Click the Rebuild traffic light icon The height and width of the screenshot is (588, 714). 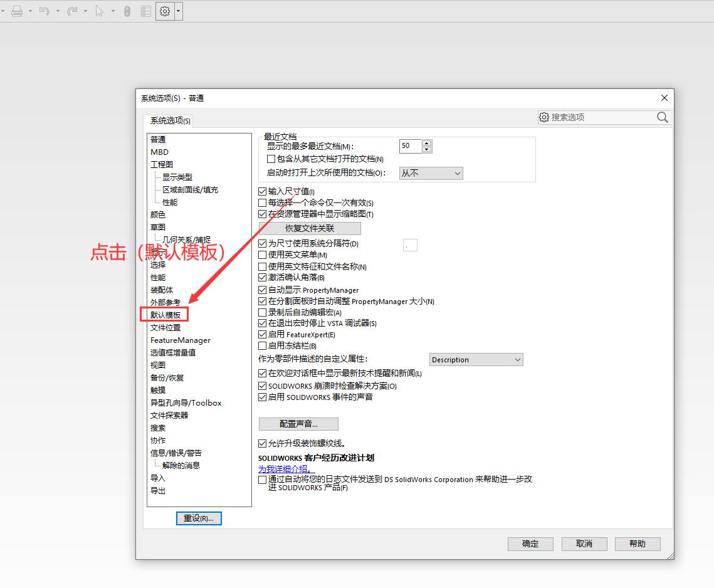tap(127, 11)
